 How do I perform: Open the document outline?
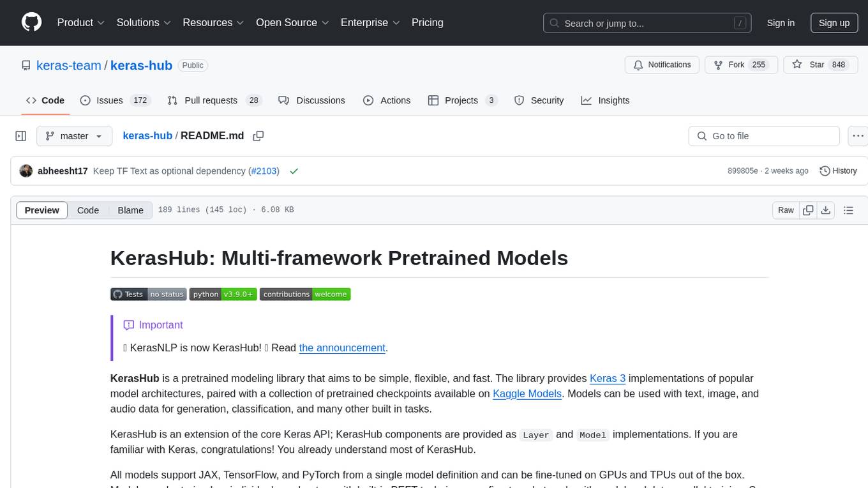point(848,210)
